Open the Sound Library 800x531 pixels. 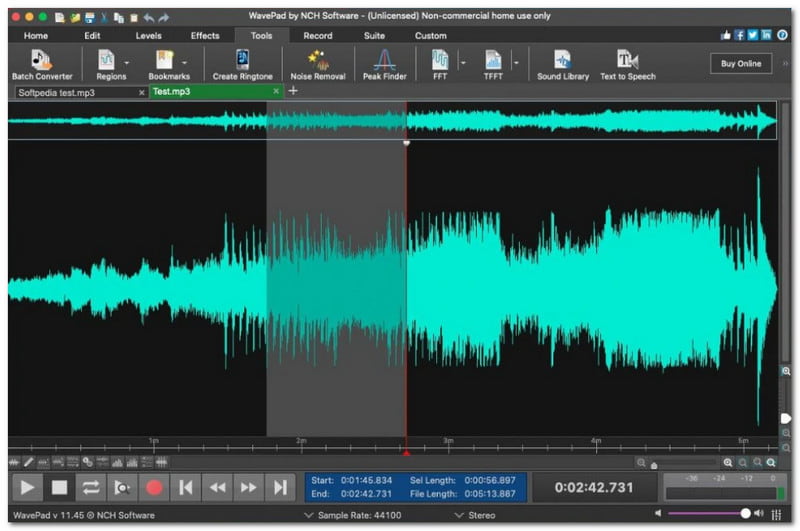click(x=563, y=64)
